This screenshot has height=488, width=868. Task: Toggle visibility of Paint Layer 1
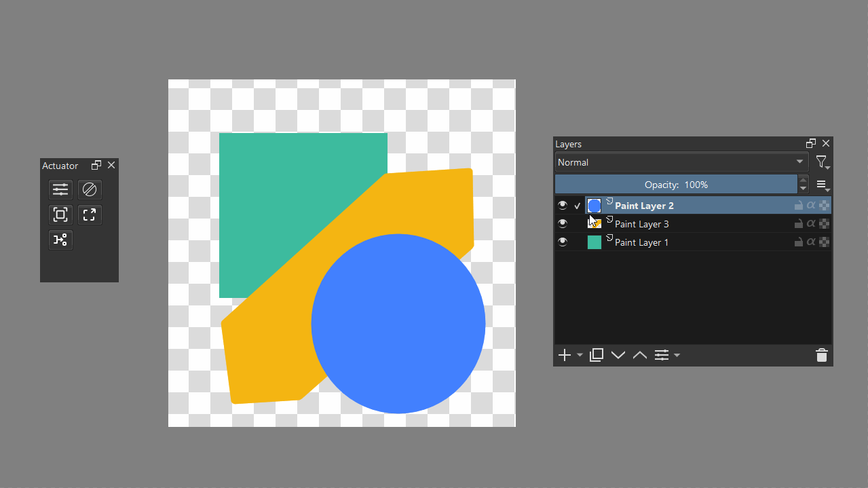563,242
